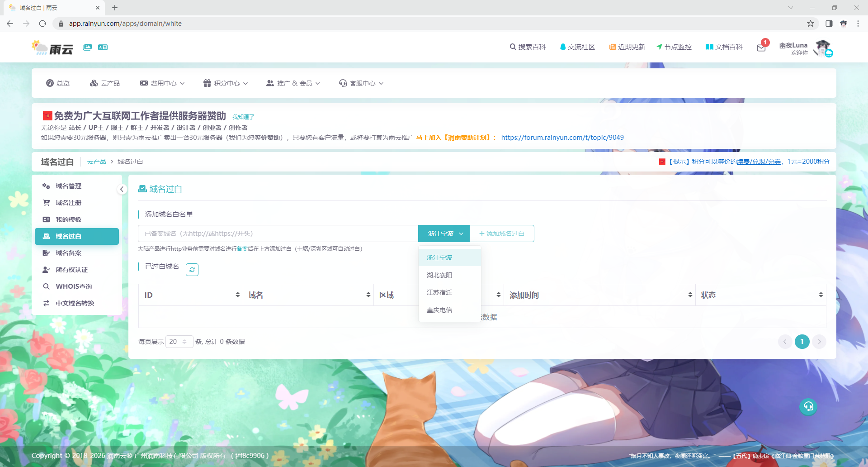The height and width of the screenshot is (467, 868).
Task: Click the language translate icon beside logo
Action: (103, 47)
